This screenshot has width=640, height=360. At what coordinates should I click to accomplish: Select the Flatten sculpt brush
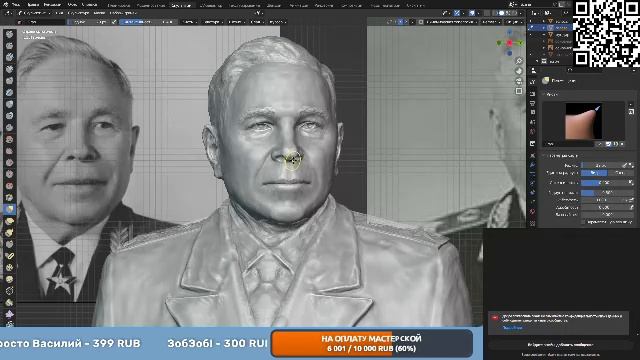[x=10, y=151]
